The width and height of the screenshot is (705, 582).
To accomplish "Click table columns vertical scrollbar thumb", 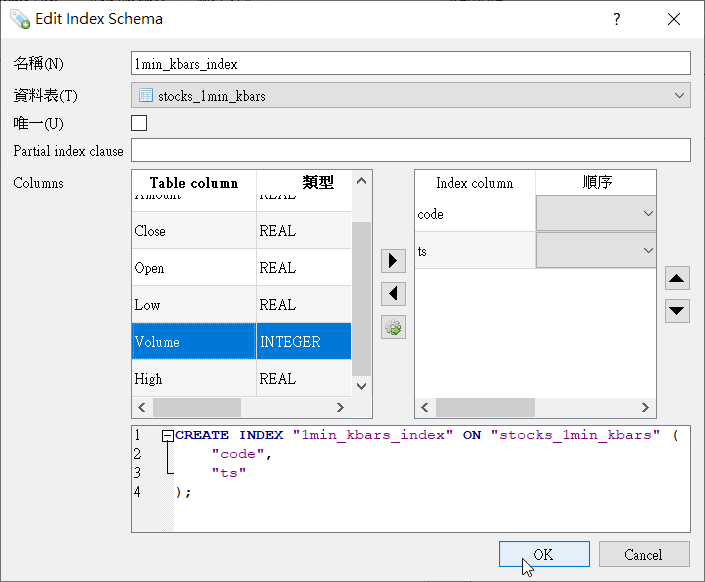I will click(361, 298).
